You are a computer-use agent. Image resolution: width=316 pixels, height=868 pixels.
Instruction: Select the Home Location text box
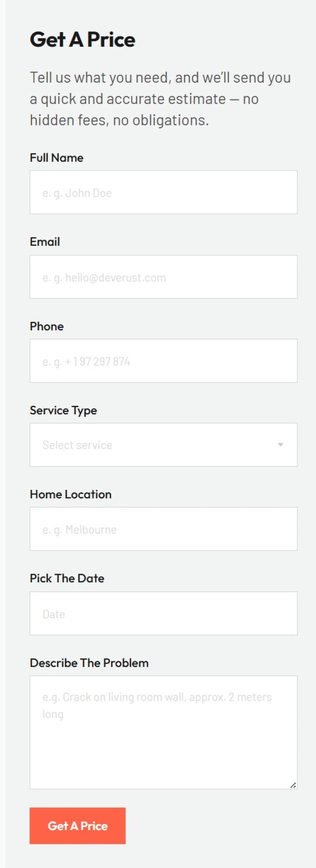163,529
